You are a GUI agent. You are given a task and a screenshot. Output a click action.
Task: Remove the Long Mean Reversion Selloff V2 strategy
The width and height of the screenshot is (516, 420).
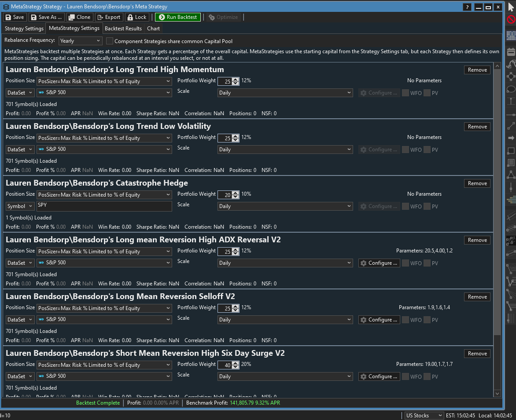tap(477, 297)
